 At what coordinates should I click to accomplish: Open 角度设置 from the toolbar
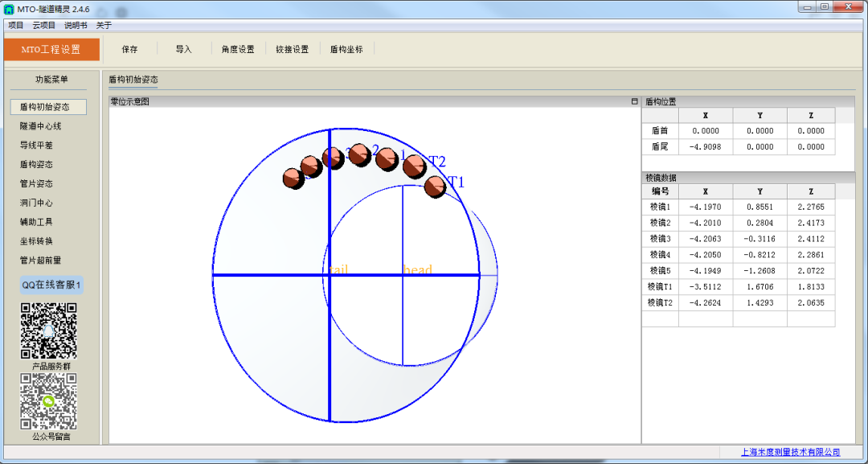[x=238, y=49]
